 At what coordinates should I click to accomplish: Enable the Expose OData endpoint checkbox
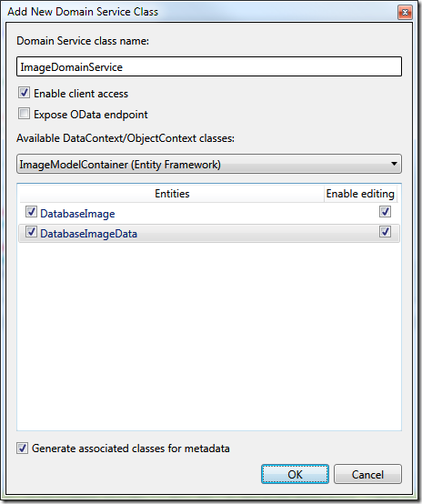click(x=25, y=114)
